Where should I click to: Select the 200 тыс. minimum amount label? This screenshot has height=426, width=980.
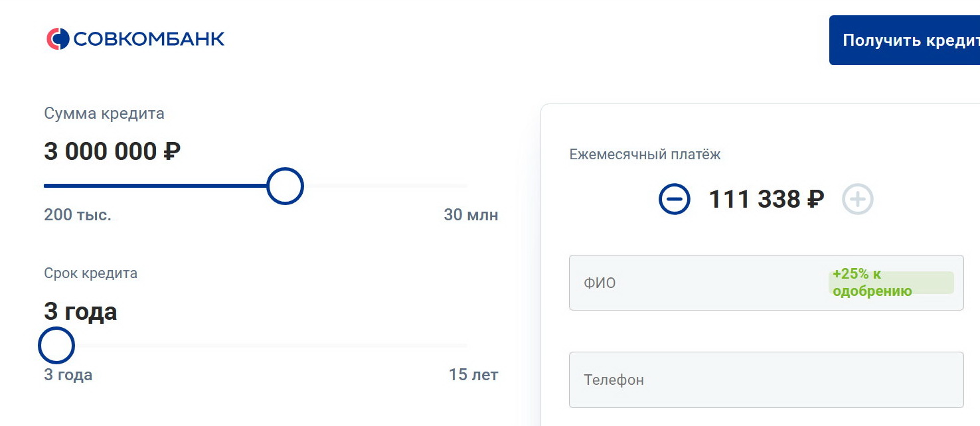pyautogui.click(x=77, y=215)
